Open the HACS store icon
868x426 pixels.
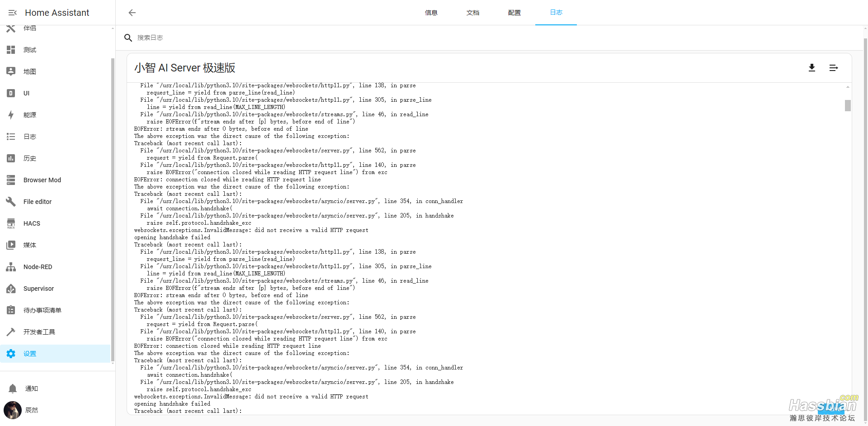11,223
